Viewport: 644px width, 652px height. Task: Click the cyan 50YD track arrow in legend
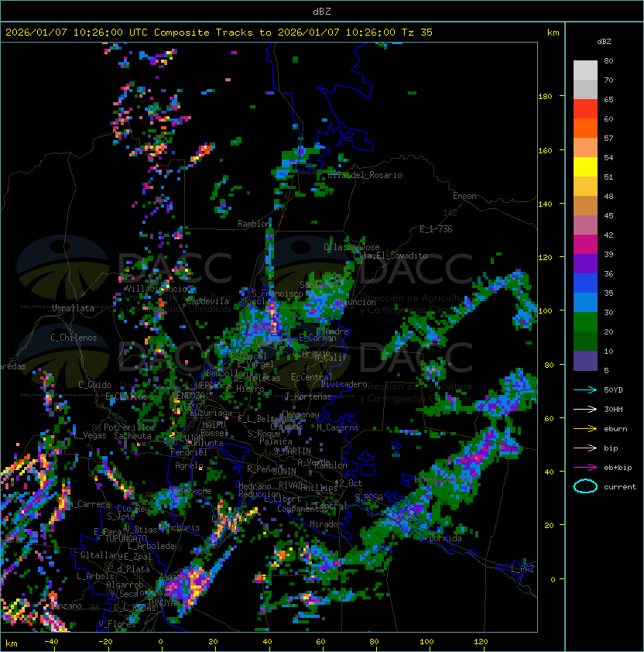click(x=585, y=390)
